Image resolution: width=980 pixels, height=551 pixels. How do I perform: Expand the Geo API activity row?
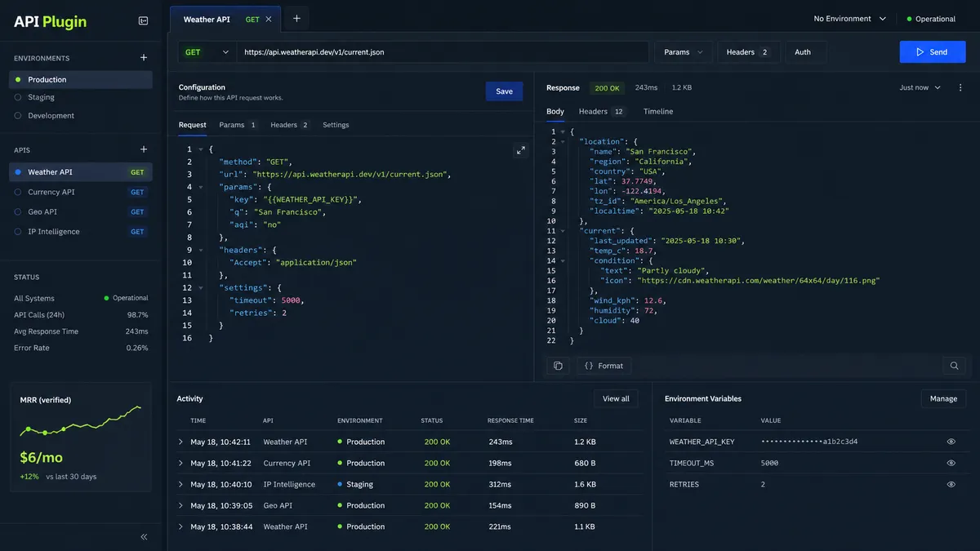pos(180,505)
